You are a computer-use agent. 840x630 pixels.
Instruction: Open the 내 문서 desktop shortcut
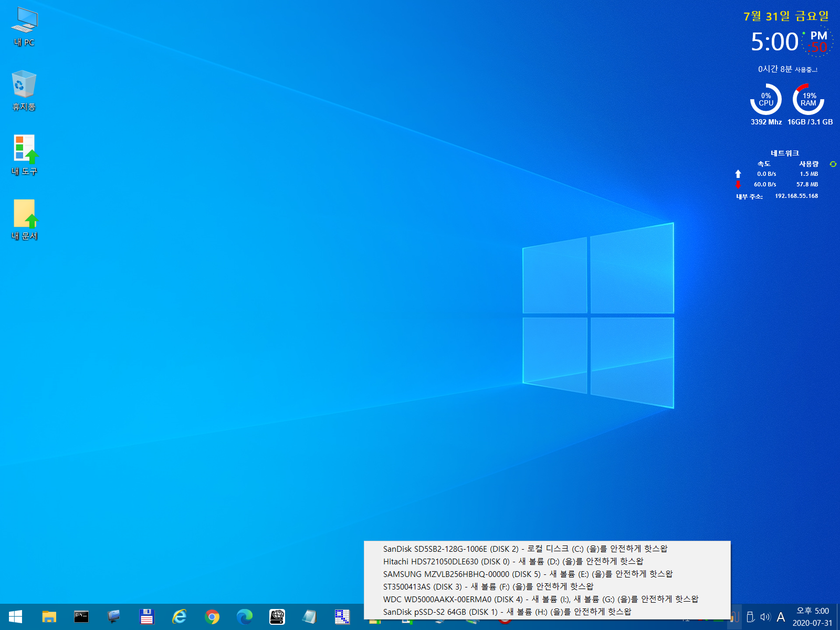(24, 219)
